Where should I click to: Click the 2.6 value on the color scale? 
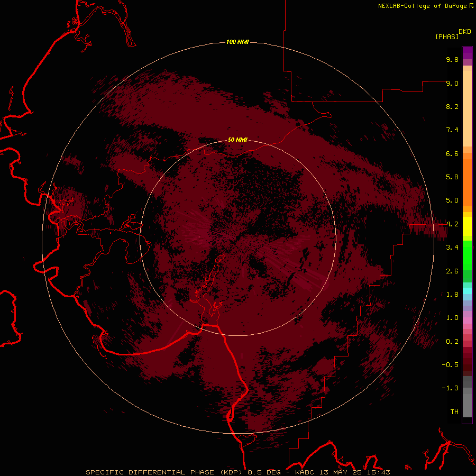tap(452, 271)
